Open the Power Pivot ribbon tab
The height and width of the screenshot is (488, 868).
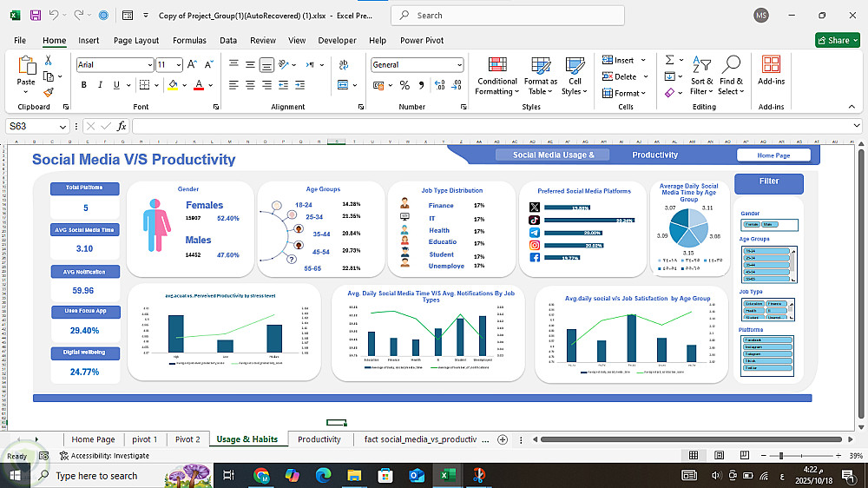click(422, 41)
